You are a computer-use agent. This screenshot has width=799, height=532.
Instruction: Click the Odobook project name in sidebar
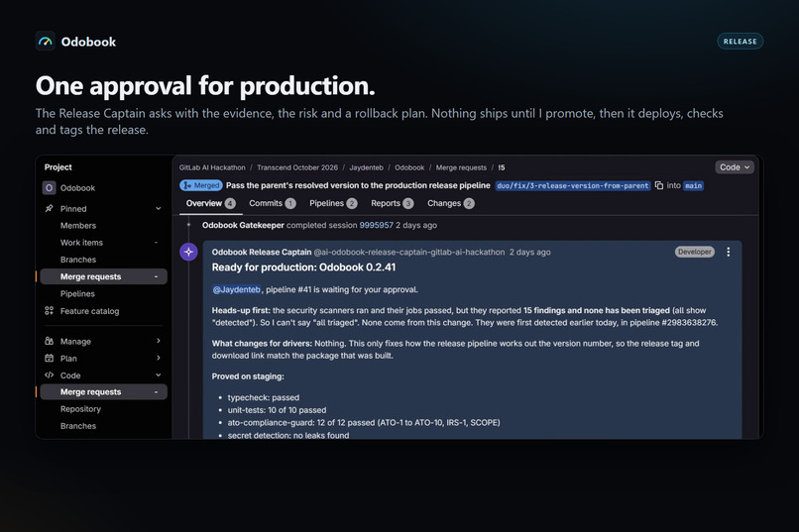click(x=77, y=188)
